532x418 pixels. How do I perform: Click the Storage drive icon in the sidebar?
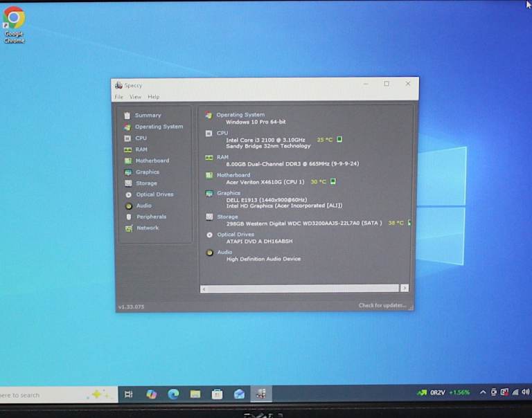[x=128, y=183]
